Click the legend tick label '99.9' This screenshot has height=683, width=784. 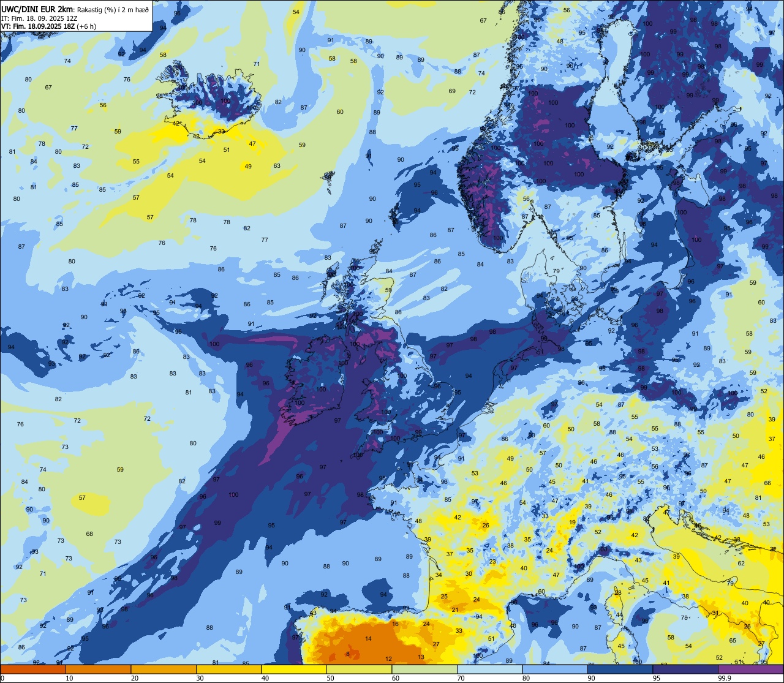tap(724, 678)
